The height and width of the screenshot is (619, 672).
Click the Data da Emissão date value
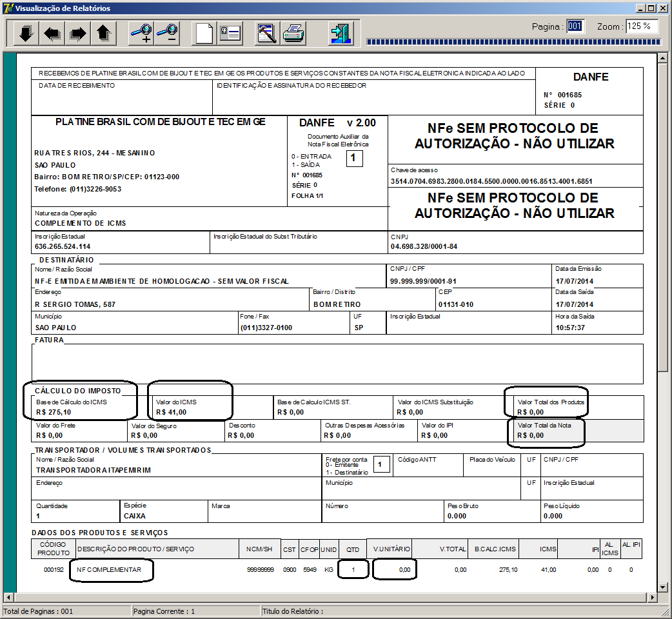pyautogui.click(x=575, y=281)
